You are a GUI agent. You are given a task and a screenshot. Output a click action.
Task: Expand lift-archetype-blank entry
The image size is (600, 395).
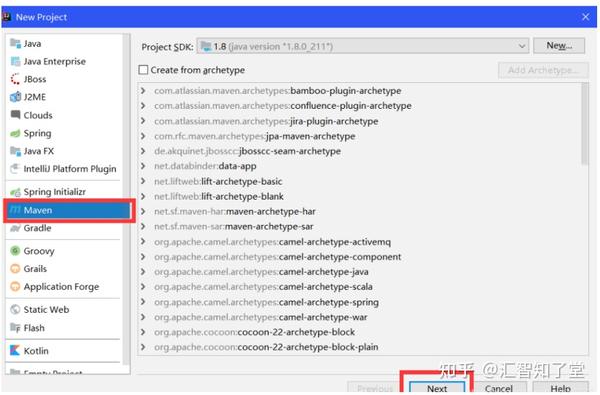pos(143,196)
